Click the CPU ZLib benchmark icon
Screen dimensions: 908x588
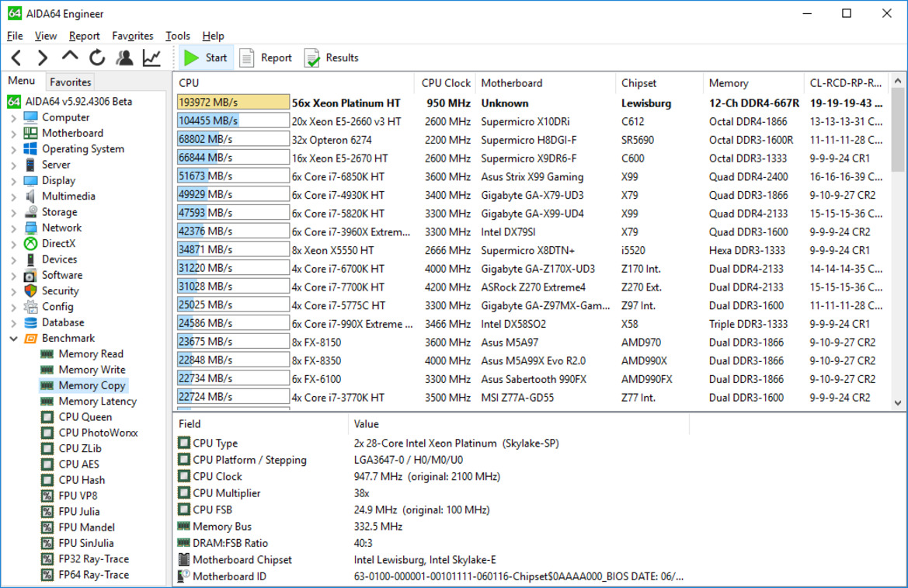(47, 448)
